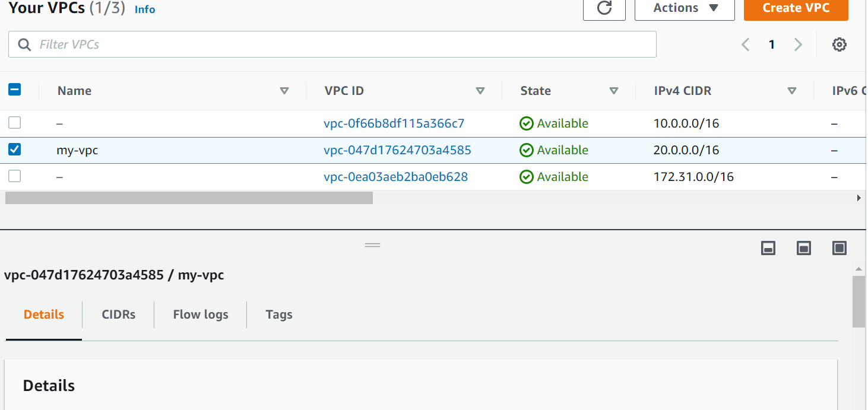This screenshot has height=410, width=868.
Task: Go to next page of VPCs
Action: [x=798, y=44]
